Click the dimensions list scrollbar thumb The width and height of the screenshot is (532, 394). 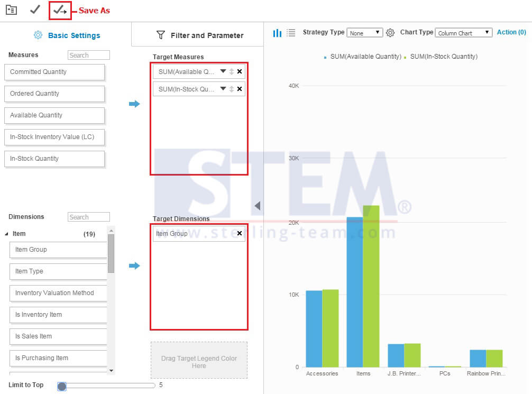111,253
